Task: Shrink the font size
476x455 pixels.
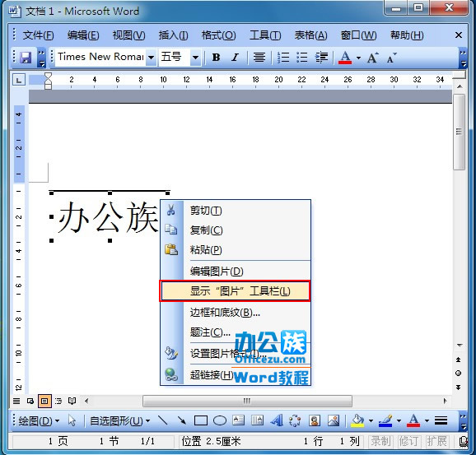Action: pos(392,57)
